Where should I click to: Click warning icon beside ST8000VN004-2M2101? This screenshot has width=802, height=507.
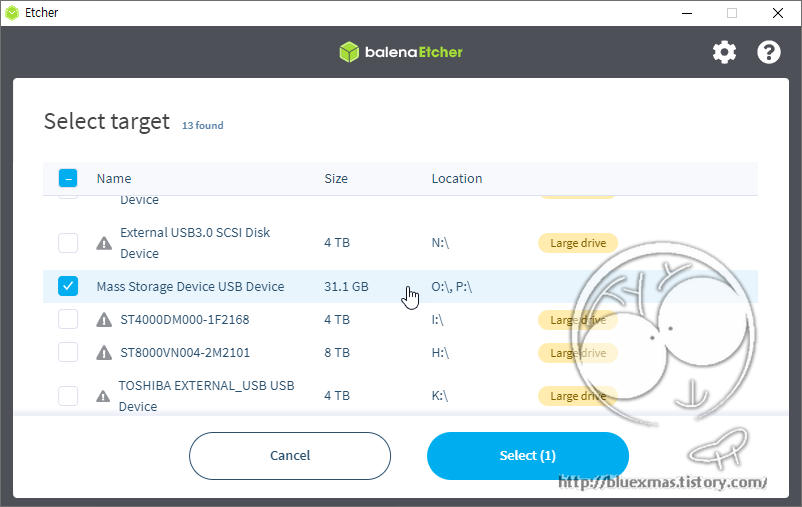104,352
